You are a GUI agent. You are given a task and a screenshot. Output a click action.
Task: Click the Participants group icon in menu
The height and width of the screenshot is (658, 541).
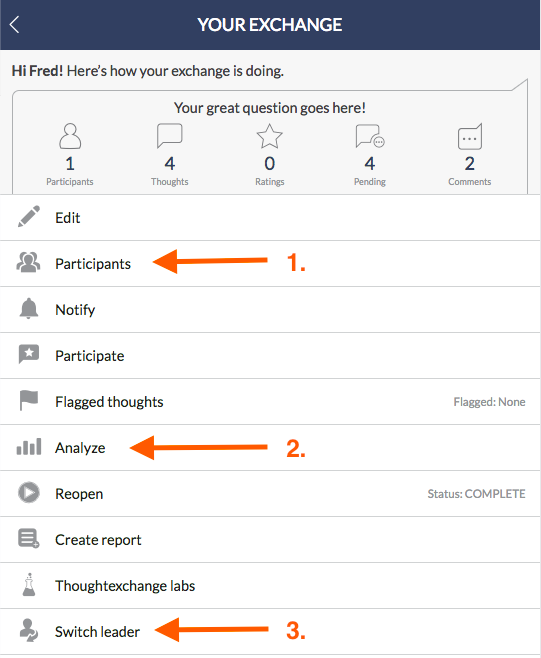click(29, 263)
